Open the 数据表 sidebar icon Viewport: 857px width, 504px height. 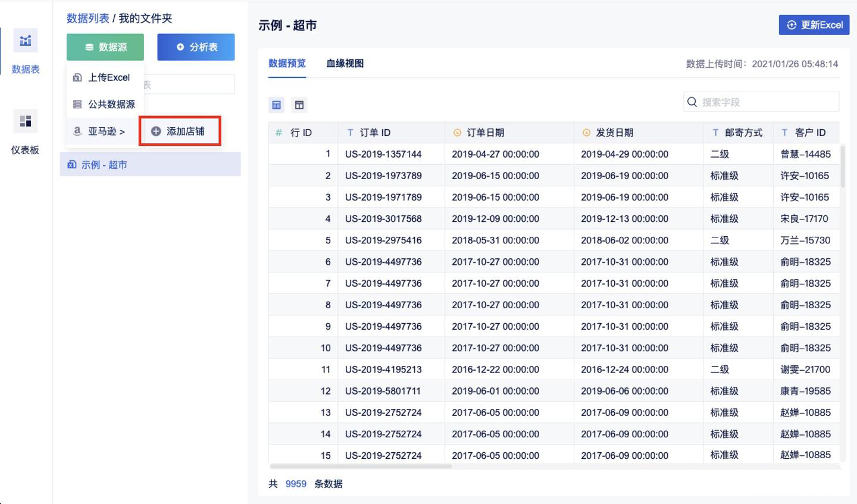coord(25,41)
